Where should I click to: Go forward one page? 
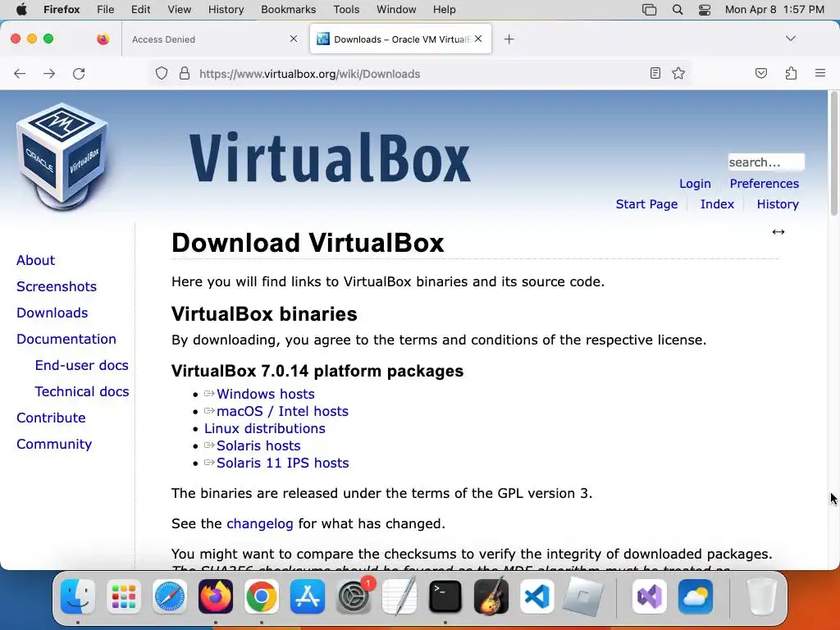(49, 73)
